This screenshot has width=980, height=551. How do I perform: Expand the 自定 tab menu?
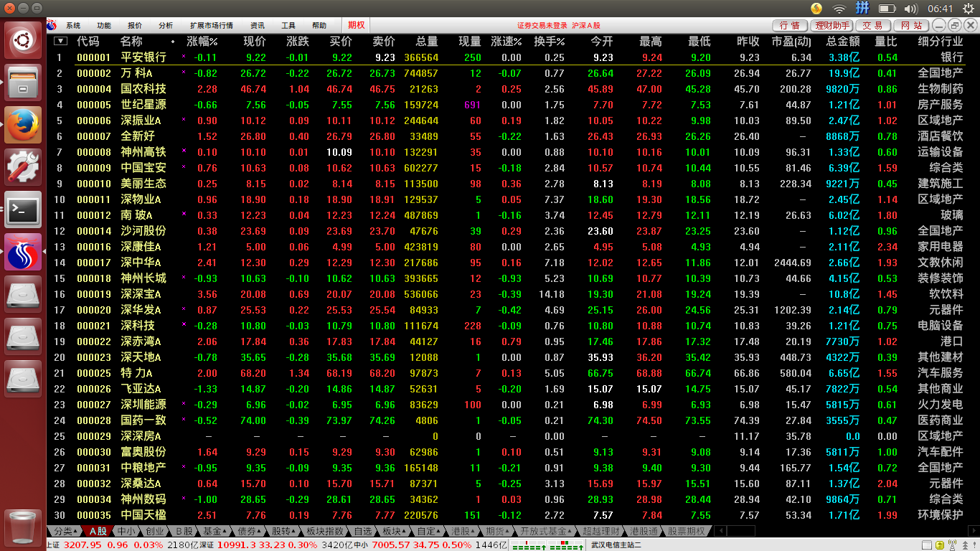(x=429, y=532)
